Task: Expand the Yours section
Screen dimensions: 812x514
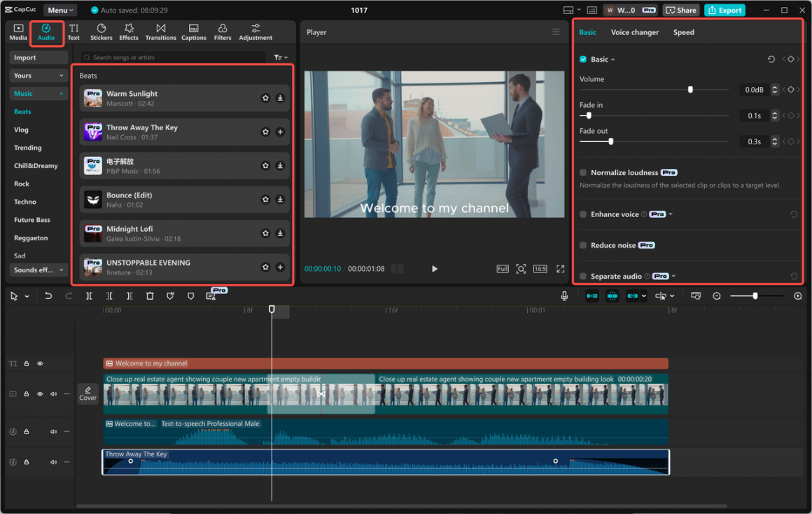Action: click(x=38, y=76)
